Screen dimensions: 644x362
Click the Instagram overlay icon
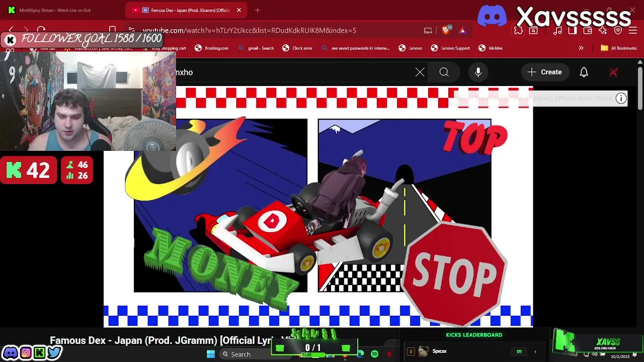tap(25, 352)
